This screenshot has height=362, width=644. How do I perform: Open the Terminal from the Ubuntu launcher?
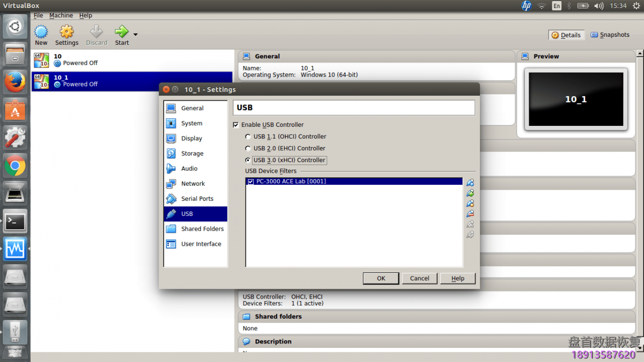[x=15, y=221]
